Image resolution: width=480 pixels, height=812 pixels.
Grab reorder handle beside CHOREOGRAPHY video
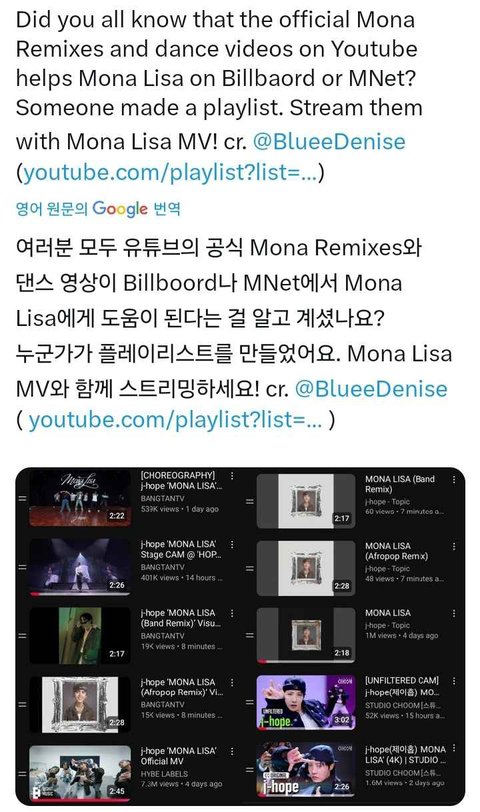click(22, 498)
